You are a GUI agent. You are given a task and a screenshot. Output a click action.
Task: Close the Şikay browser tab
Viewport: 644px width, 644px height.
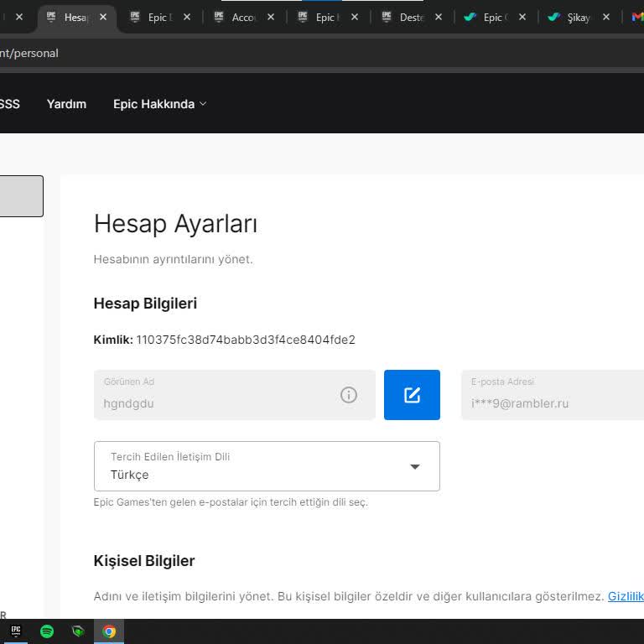pyautogui.click(x=606, y=17)
